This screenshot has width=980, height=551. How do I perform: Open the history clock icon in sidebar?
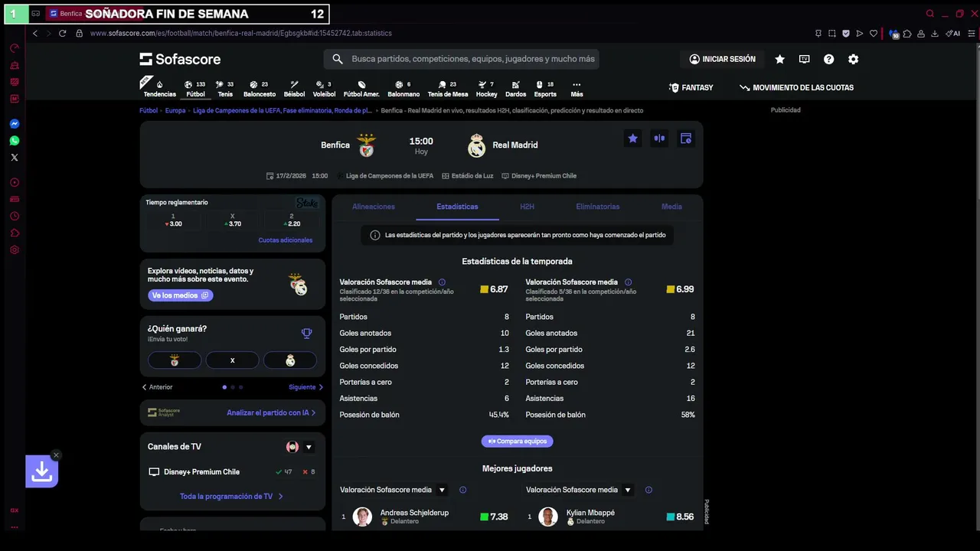[14, 217]
